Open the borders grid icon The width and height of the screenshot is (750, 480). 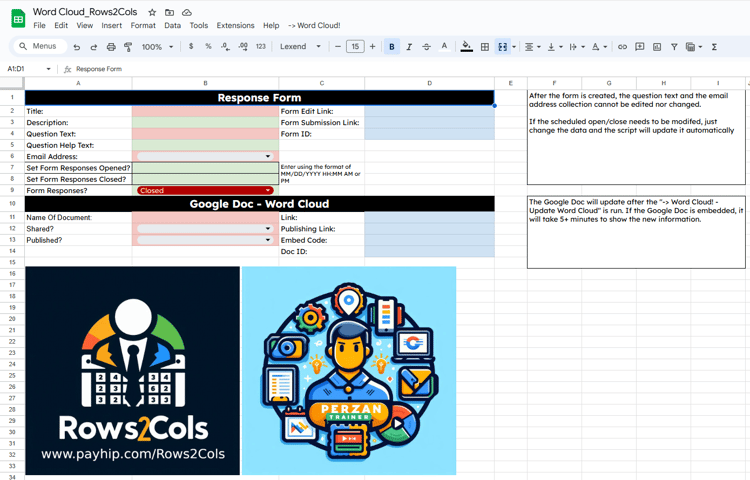pos(485,47)
